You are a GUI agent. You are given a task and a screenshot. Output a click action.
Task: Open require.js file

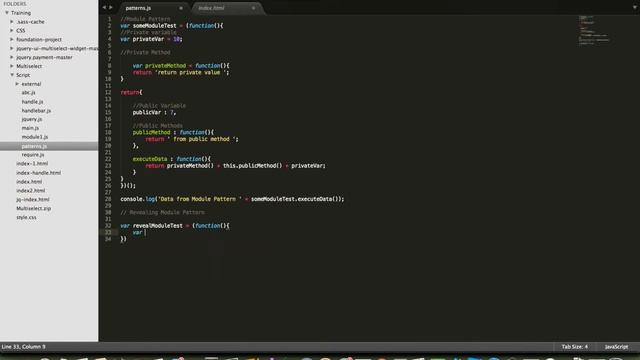[33, 155]
